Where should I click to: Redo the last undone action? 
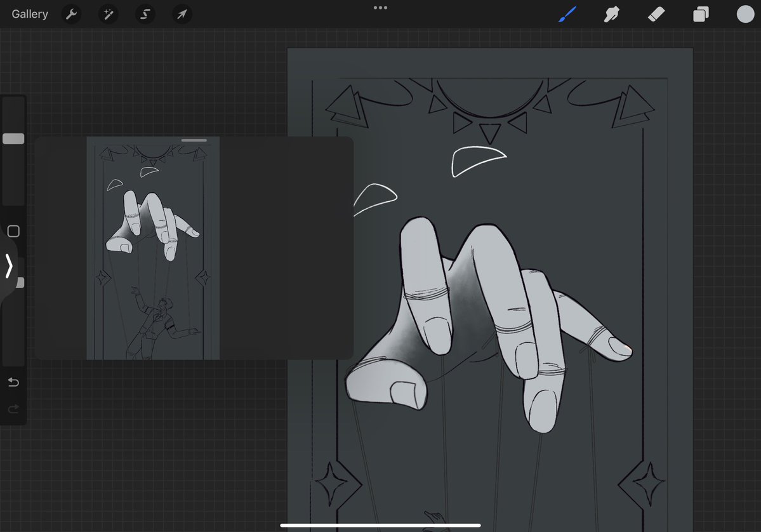13,409
